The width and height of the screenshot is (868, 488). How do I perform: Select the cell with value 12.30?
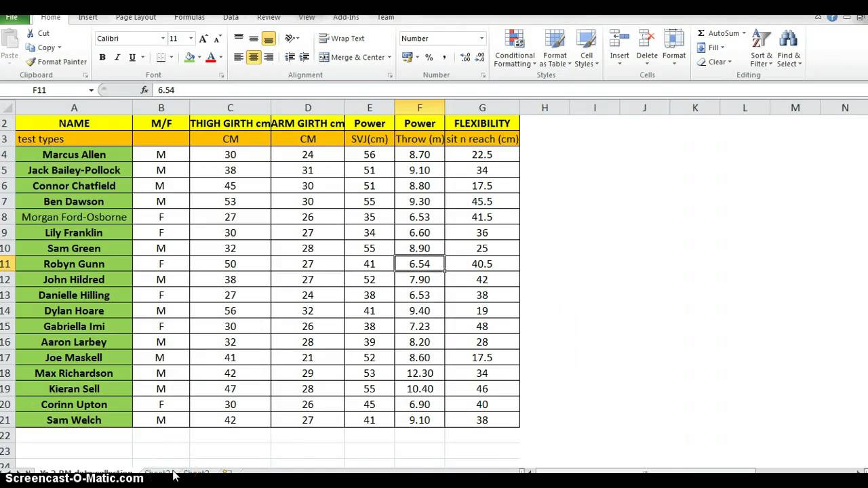[420, 373]
